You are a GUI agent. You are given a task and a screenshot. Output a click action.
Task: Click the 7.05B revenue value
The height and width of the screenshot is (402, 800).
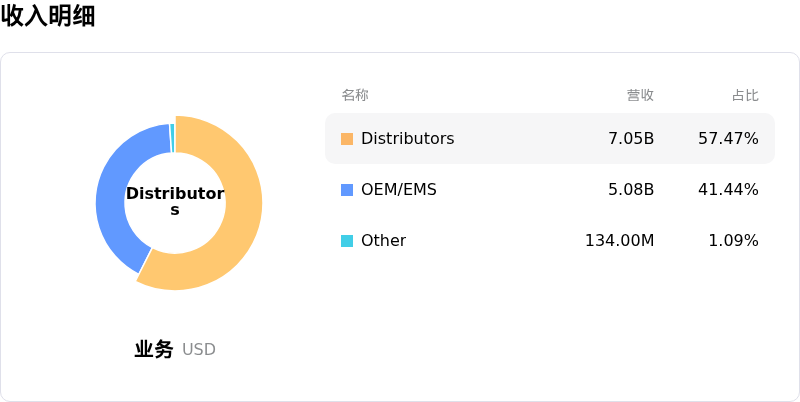point(631,139)
